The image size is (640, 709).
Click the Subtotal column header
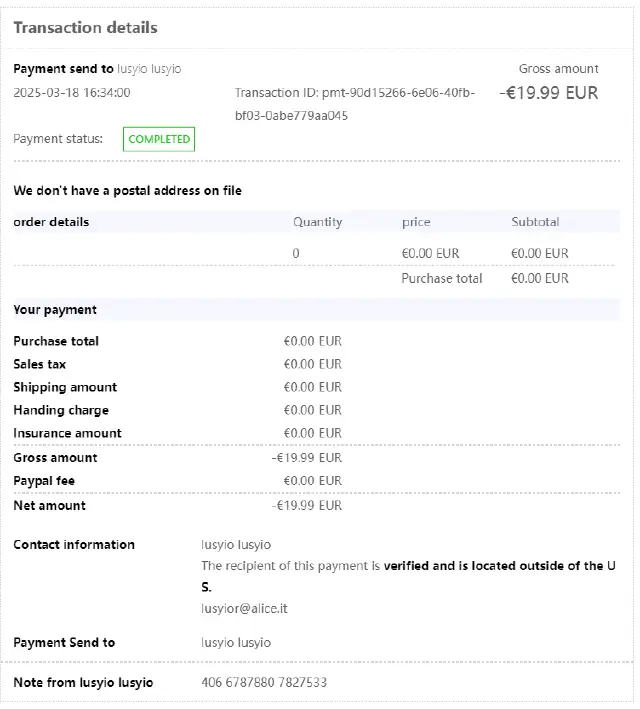[535, 222]
